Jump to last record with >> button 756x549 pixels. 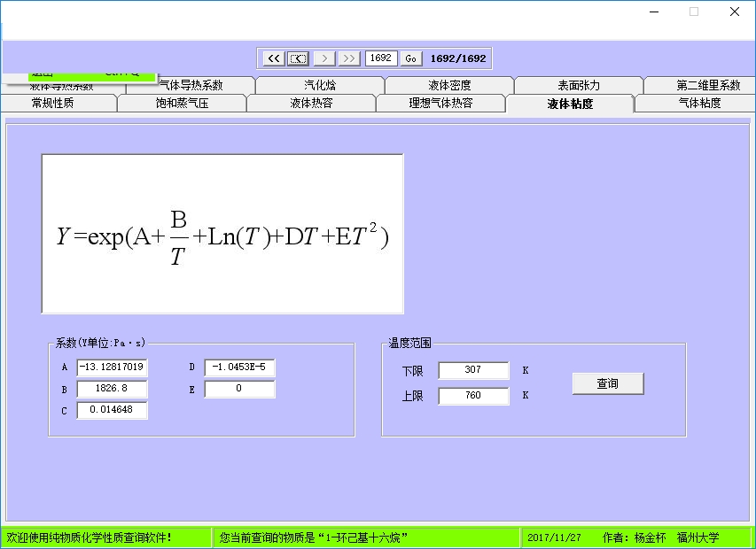[x=349, y=58]
